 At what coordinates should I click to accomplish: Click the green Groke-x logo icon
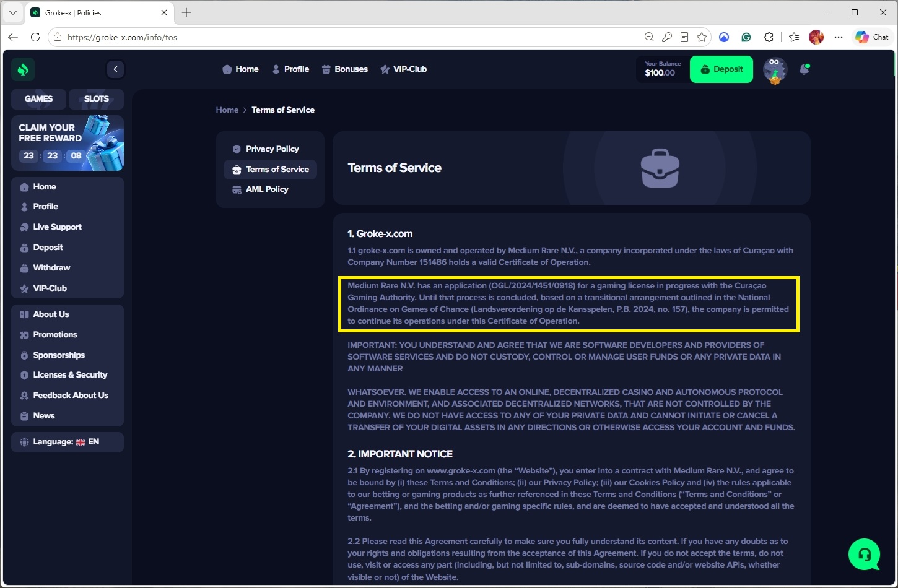click(x=23, y=69)
